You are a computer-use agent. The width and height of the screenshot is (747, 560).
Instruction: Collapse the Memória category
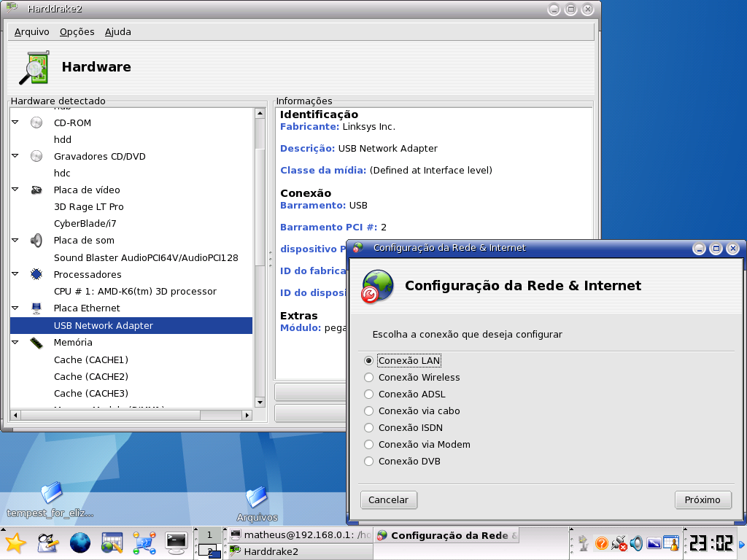point(15,342)
